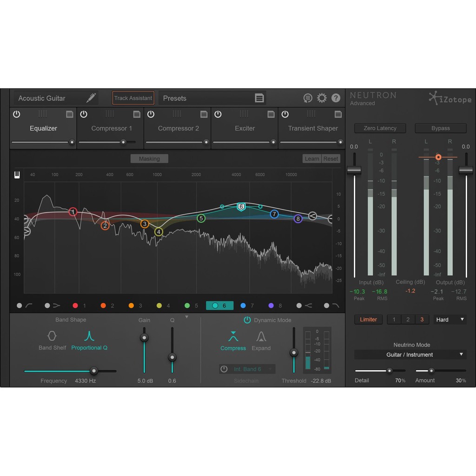Screen dimensions: 476x476
Task: Open the Compressor 2 module preset list icon
Action: pyautogui.click(x=204, y=114)
